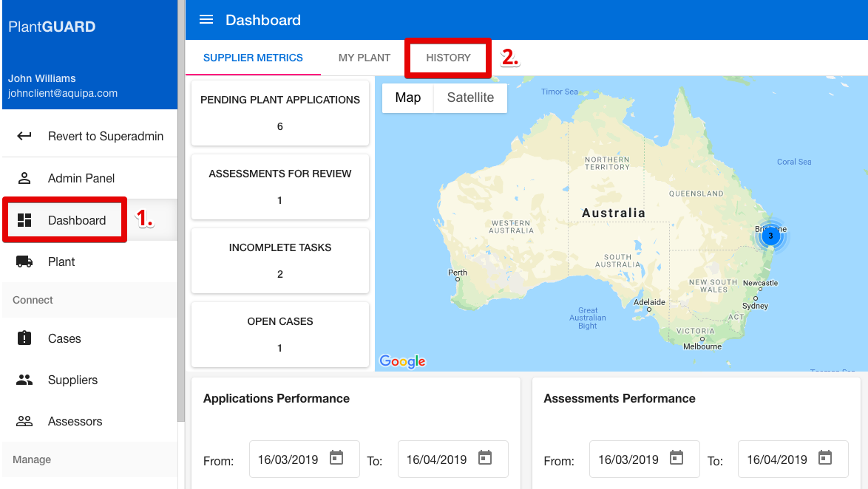This screenshot has width=868, height=489.
Task: Click Applications Performance From date field
Action: 305,459
